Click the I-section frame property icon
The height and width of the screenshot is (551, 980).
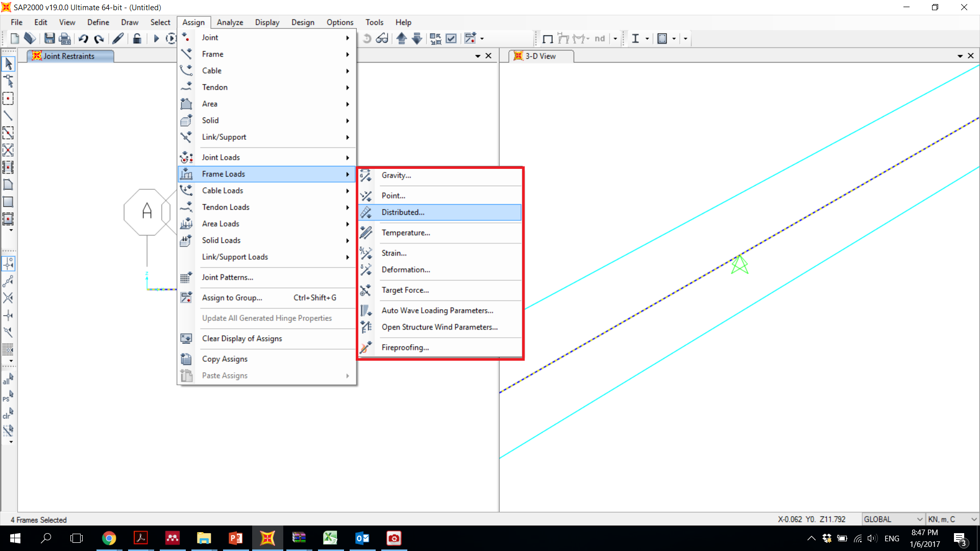[635, 38]
